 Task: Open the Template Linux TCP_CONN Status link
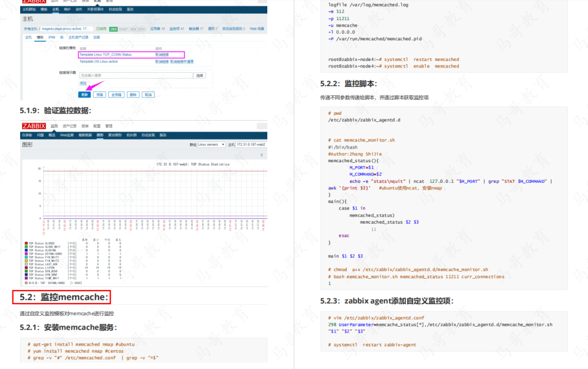pyautogui.click(x=106, y=55)
